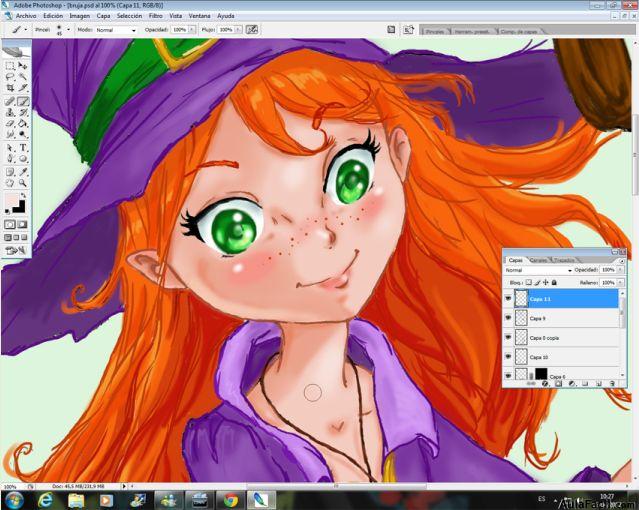The height and width of the screenshot is (510, 639).
Task: Toggle lock image pixels
Action: pos(537,282)
